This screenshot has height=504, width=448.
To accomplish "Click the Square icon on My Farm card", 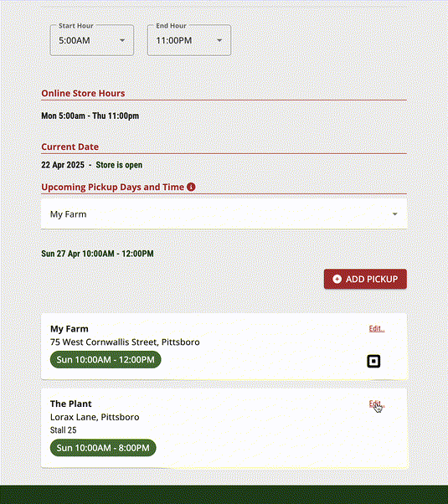I will (x=373, y=361).
